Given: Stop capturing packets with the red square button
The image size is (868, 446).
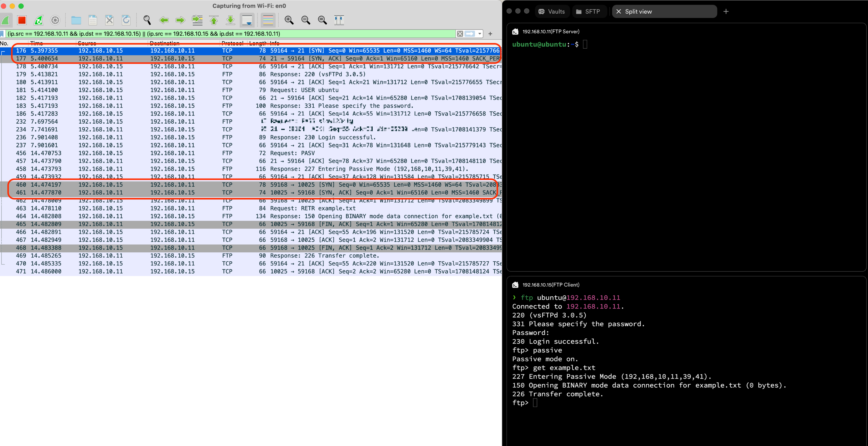Looking at the screenshot, I should [22, 20].
